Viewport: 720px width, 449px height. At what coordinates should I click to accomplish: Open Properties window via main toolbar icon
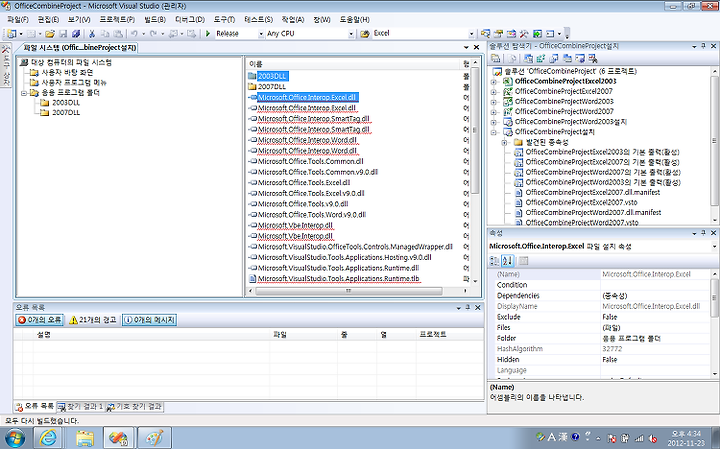coord(498,34)
